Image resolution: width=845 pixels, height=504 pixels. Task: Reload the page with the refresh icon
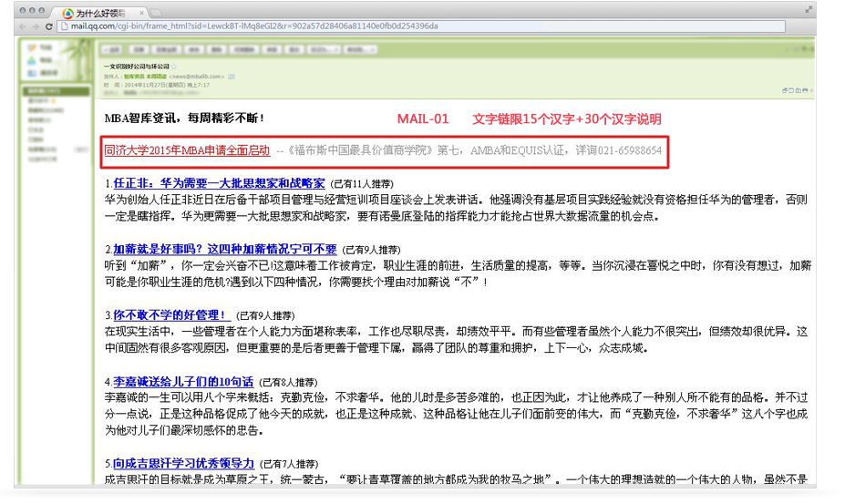point(49,26)
